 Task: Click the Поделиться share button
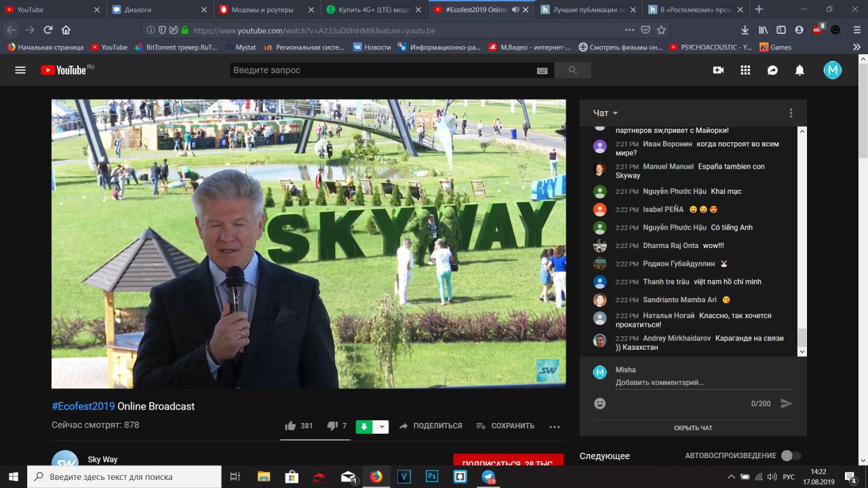click(430, 426)
